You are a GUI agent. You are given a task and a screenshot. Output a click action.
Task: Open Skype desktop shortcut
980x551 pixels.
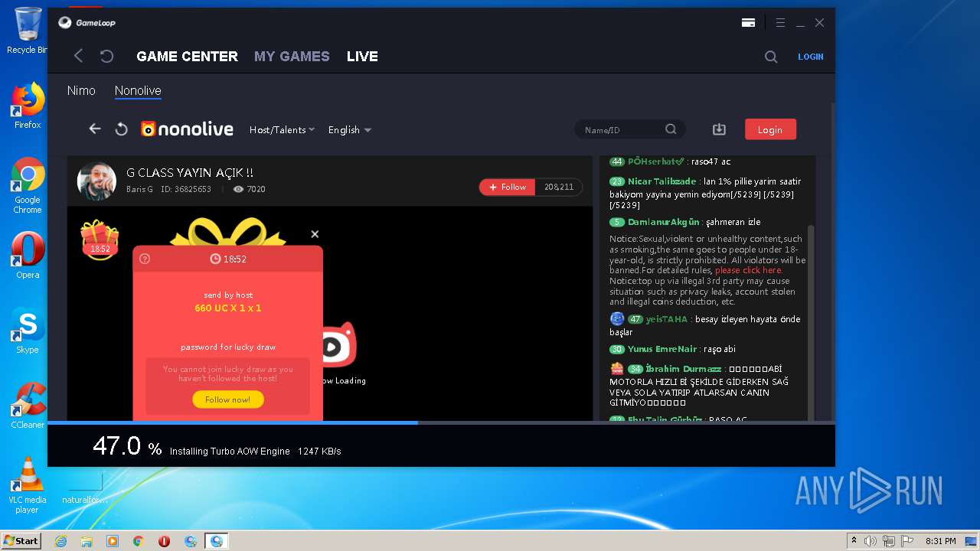pyautogui.click(x=28, y=331)
